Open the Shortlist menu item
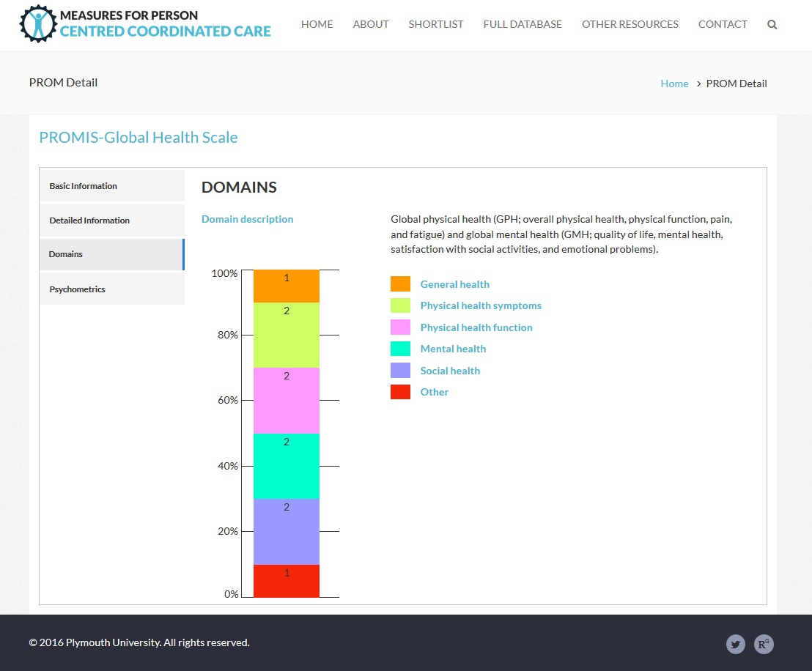The image size is (812, 671). click(435, 24)
